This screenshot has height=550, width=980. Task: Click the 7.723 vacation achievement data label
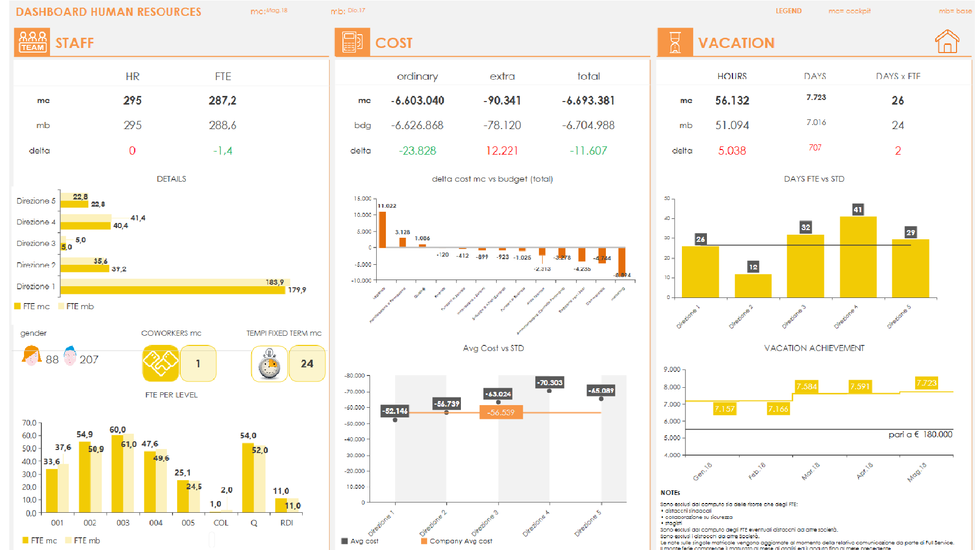click(x=926, y=383)
